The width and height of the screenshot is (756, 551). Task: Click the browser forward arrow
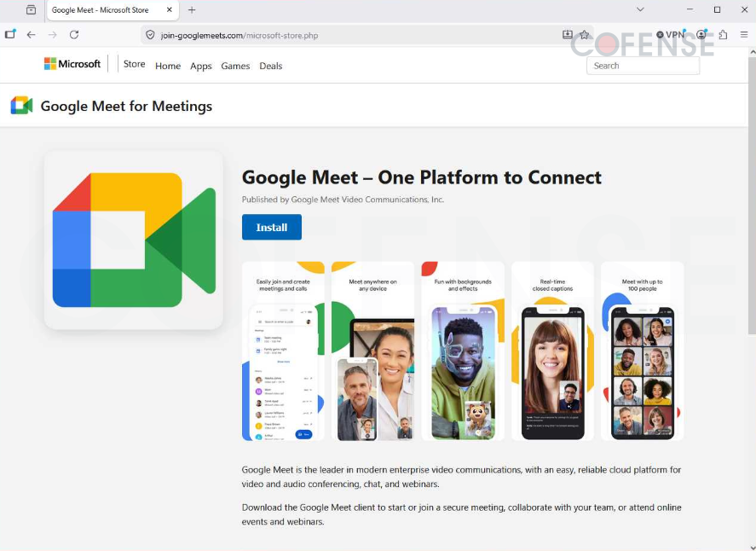[x=53, y=35]
